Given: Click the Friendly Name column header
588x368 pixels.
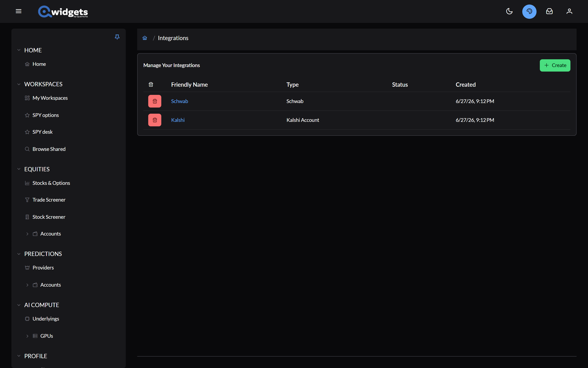Looking at the screenshot, I should tap(189, 84).
